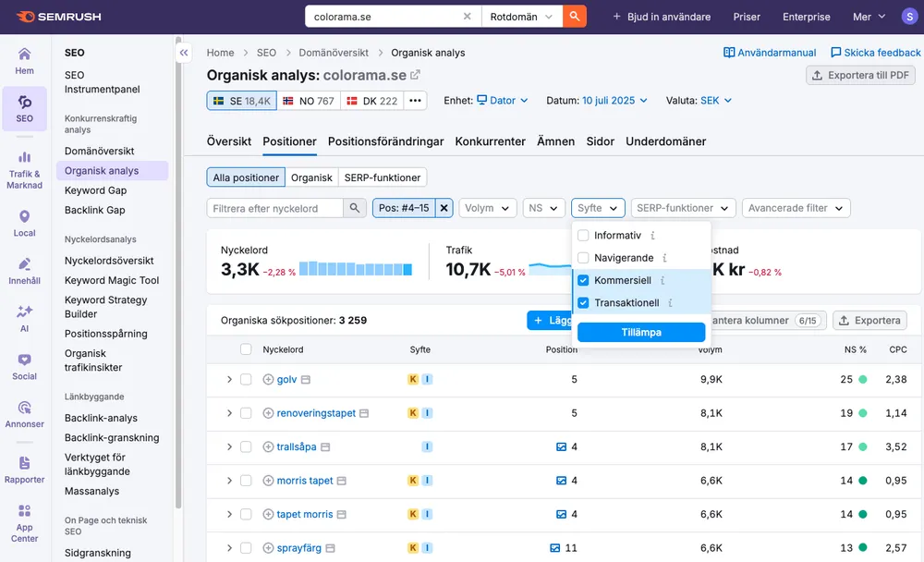Click the more databases ellipsis button
Screen dimensions: 924x562
pos(415,101)
